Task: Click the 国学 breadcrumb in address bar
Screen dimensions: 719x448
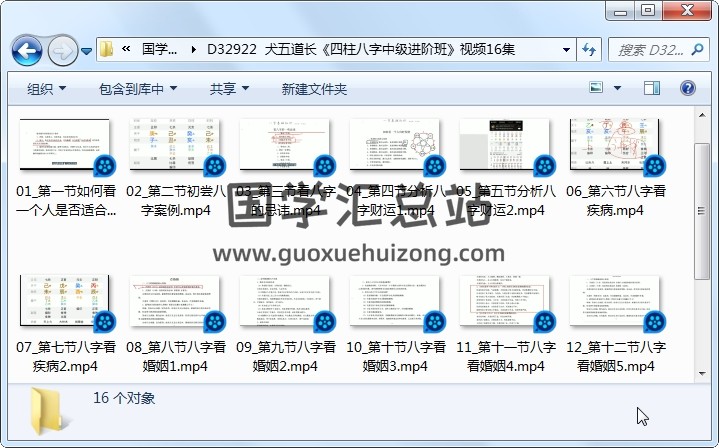Action: click(x=160, y=49)
